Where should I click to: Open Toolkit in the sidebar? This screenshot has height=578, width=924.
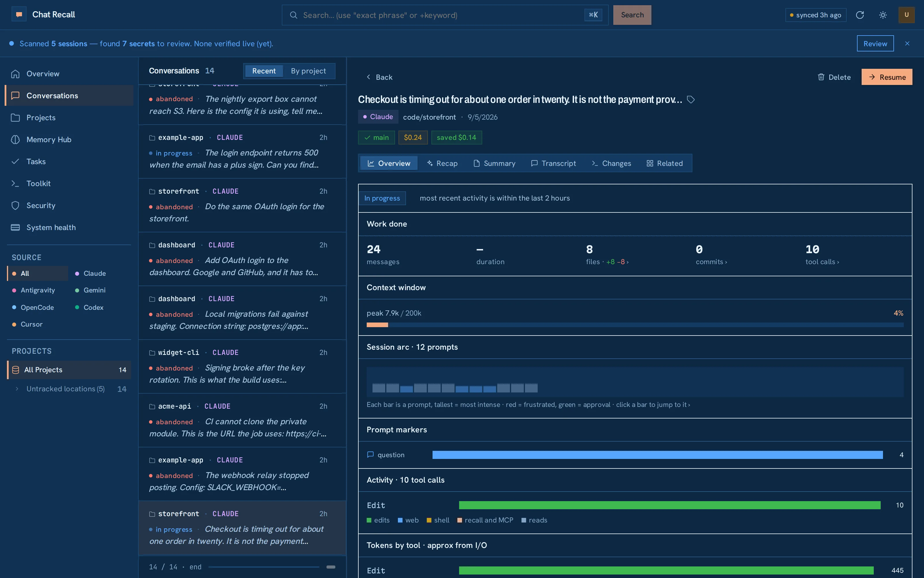70,184
